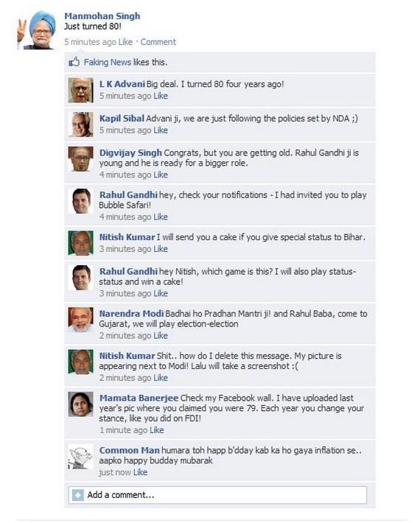Like Rahul Gandhi's Bubble Safari comment
Viewport: 420px width, 523px height.
click(x=161, y=217)
